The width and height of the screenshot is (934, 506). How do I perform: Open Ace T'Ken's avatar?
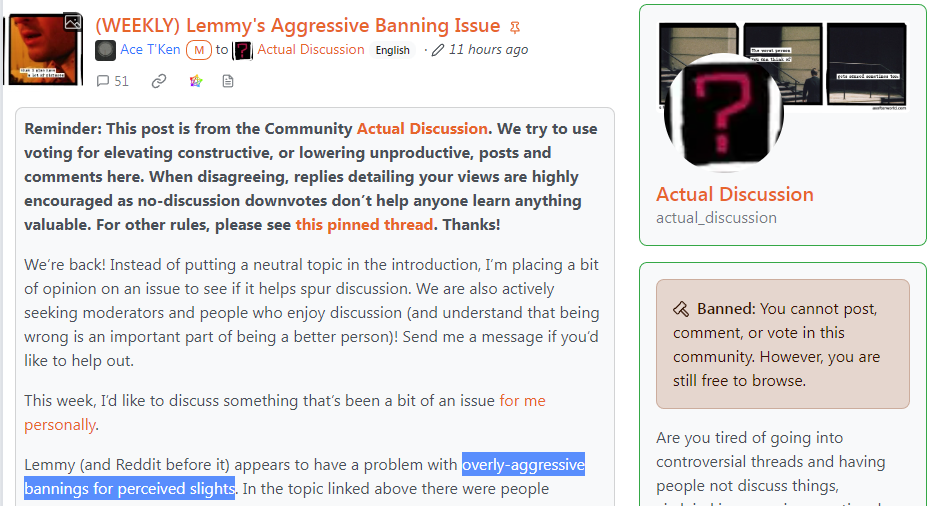pos(105,50)
